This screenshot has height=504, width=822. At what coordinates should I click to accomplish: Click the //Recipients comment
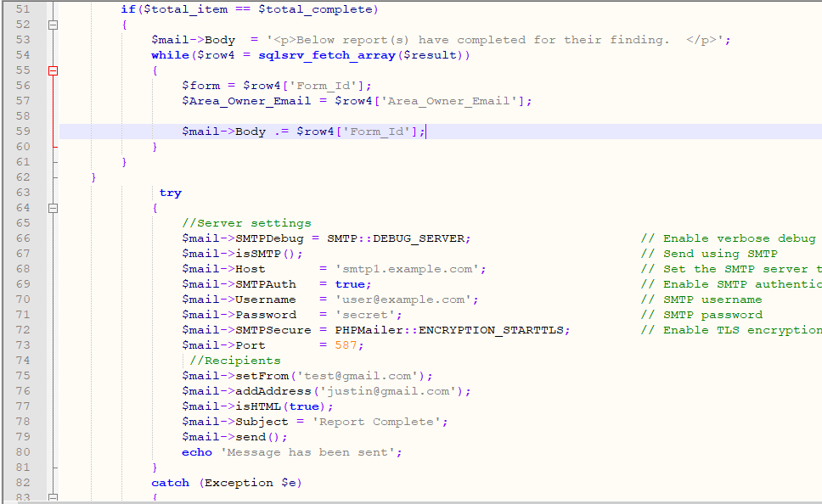click(x=235, y=361)
